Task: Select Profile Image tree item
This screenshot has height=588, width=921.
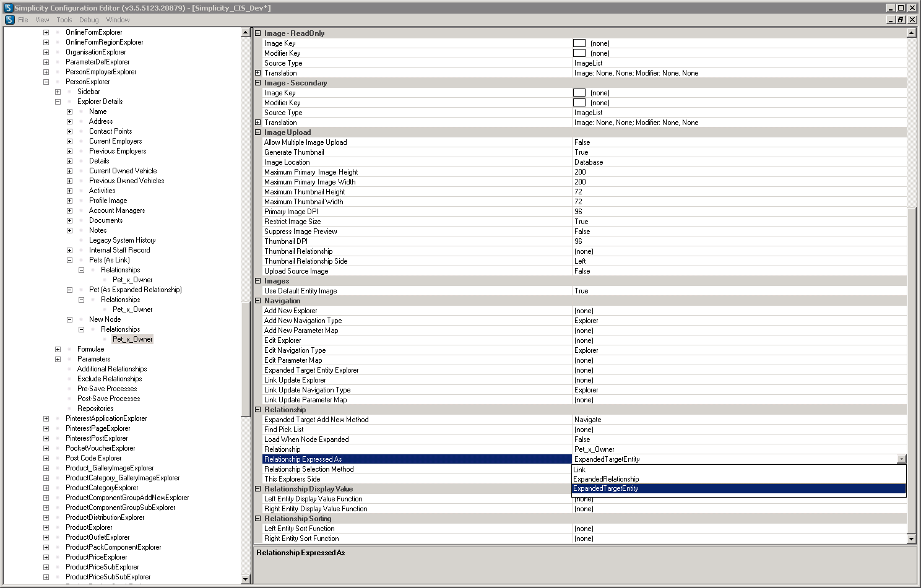Action: (x=108, y=201)
